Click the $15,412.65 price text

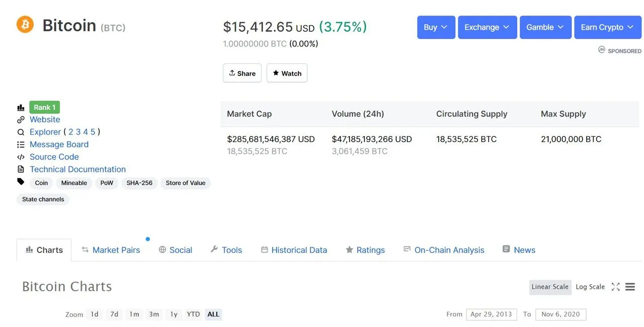coord(258,27)
